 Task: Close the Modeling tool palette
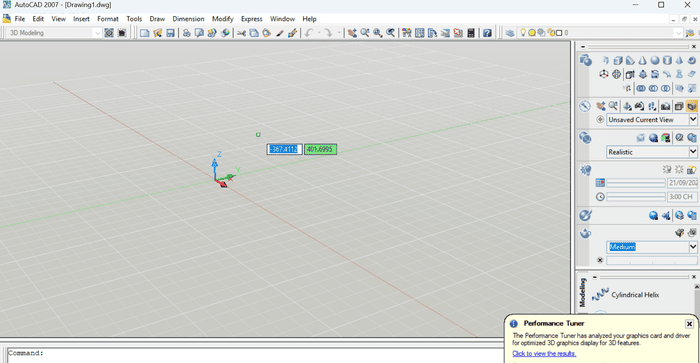(694, 277)
